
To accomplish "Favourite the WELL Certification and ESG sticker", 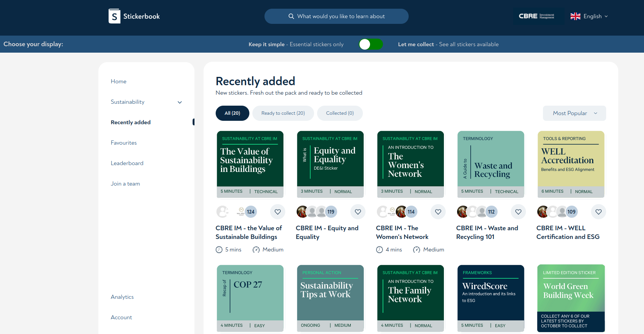I will 599,212.
